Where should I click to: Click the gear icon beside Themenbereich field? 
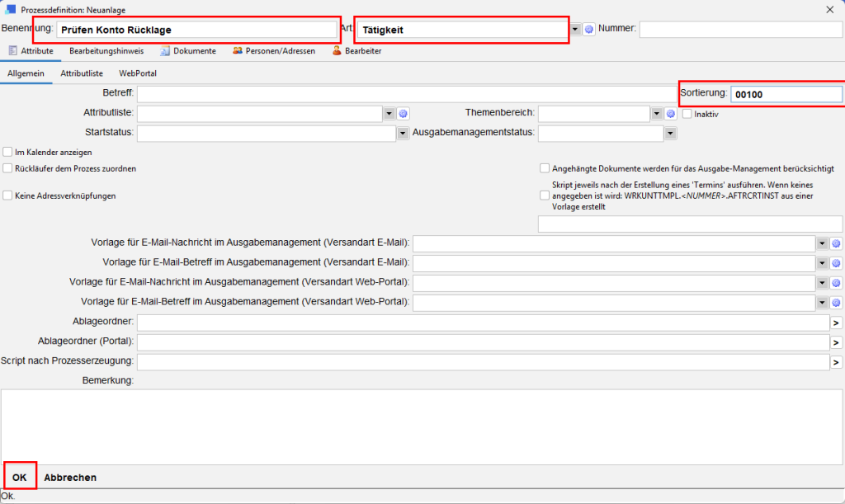[x=671, y=113]
